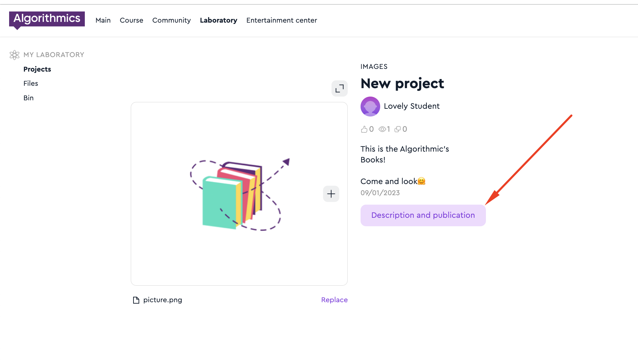Click the eye views icon

[382, 129]
